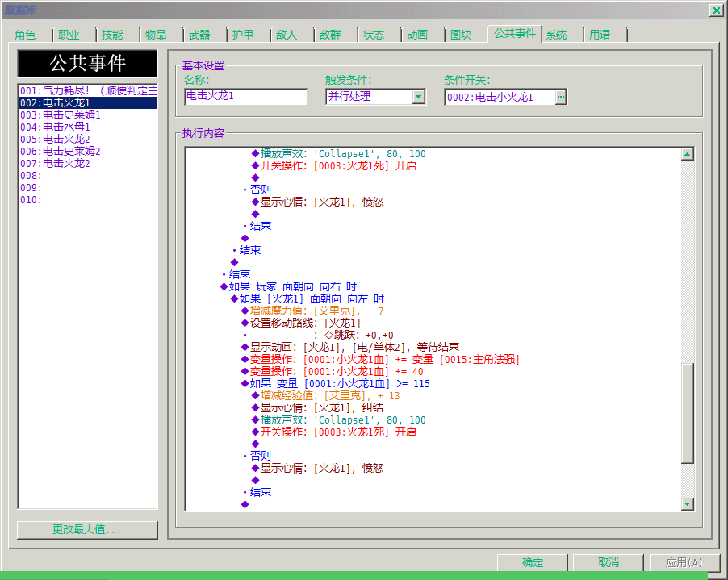Click the 确定 button

tap(533, 562)
